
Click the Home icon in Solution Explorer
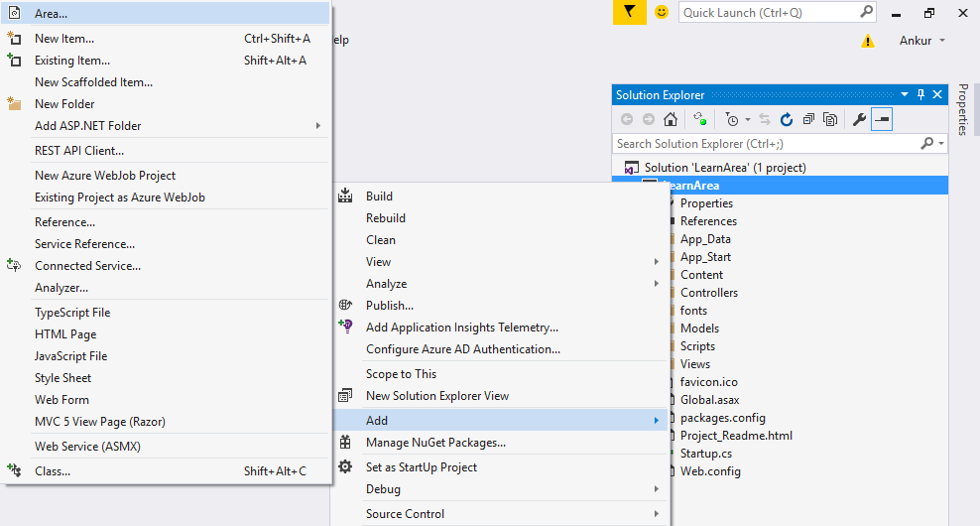pyautogui.click(x=671, y=119)
